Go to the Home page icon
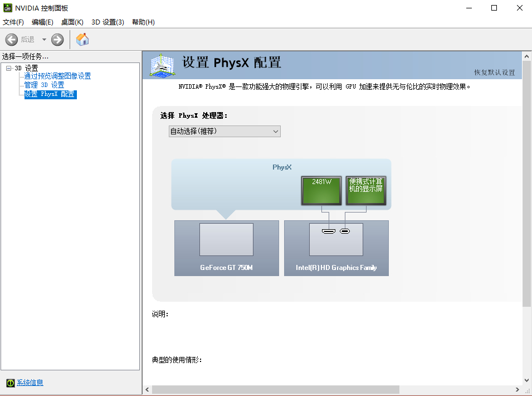 tap(82, 40)
